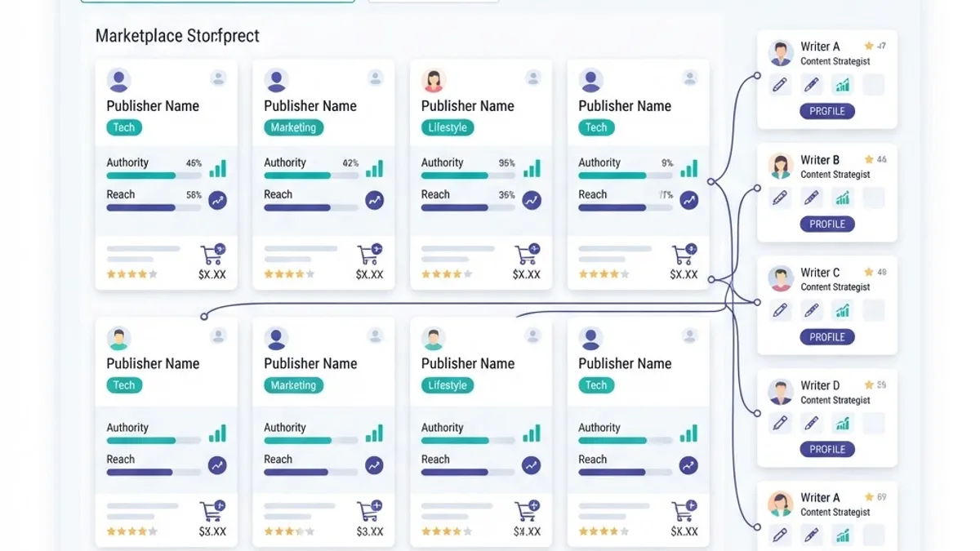980x551 pixels.
Task: Click the Marketplace Storfprect heading
Action: coord(177,36)
